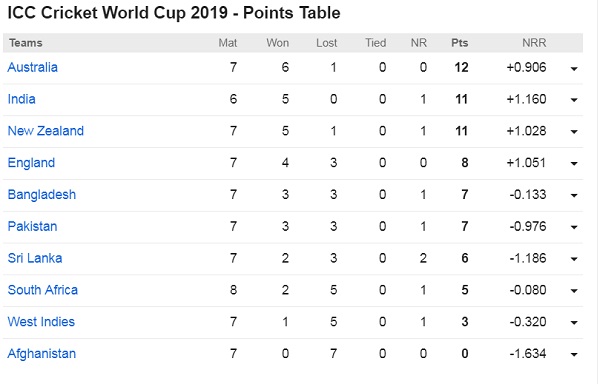The height and width of the screenshot is (384, 600).
Task: Click the NRR column header
Action: [x=534, y=43]
